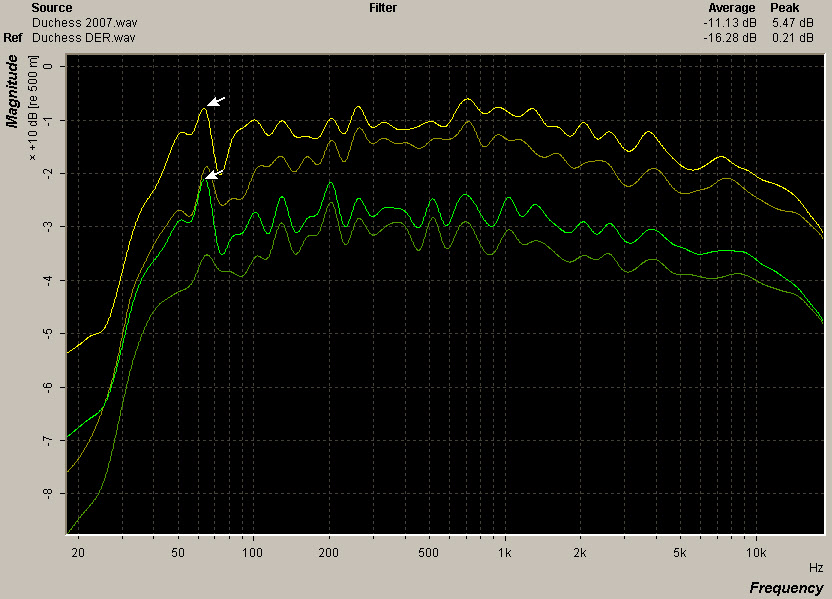The width and height of the screenshot is (832, 599).
Task: Click the 100 tick on frequency axis
Action: [x=253, y=552]
